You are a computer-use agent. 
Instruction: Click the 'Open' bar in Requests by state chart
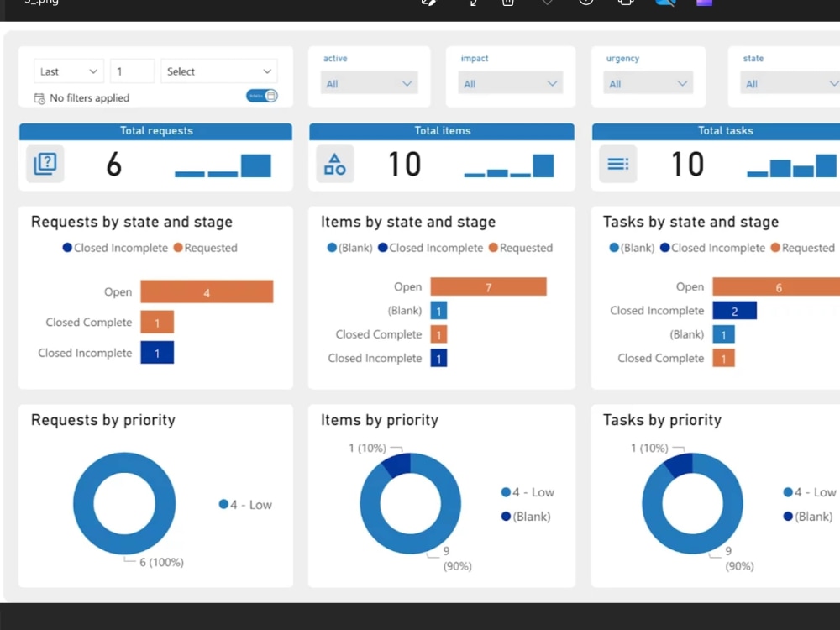pos(207,291)
